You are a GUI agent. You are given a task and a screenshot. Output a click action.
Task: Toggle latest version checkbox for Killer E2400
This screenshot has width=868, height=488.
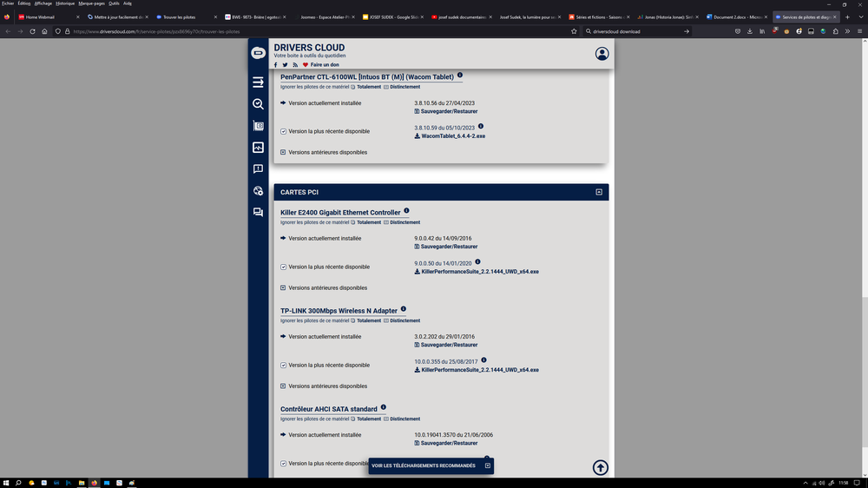284,267
